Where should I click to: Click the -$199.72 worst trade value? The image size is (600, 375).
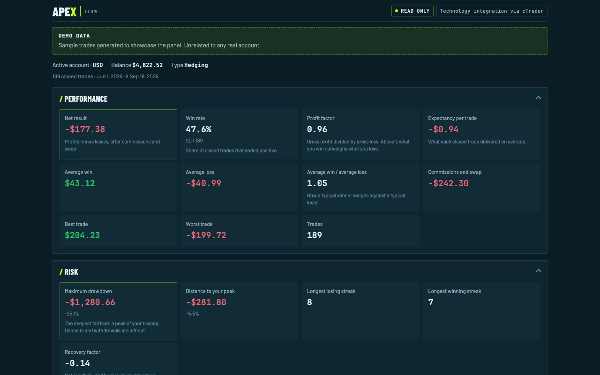[206, 235]
